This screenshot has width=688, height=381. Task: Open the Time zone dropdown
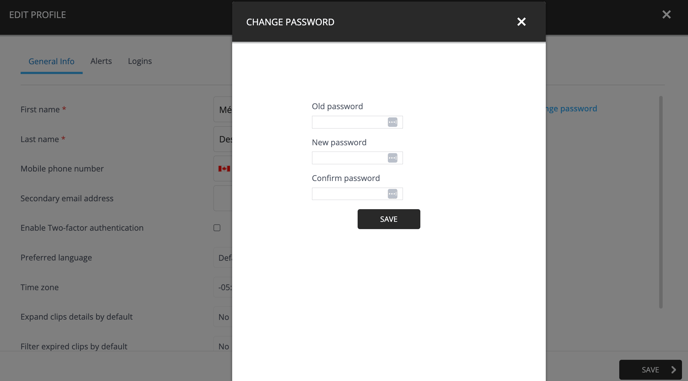(223, 288)
